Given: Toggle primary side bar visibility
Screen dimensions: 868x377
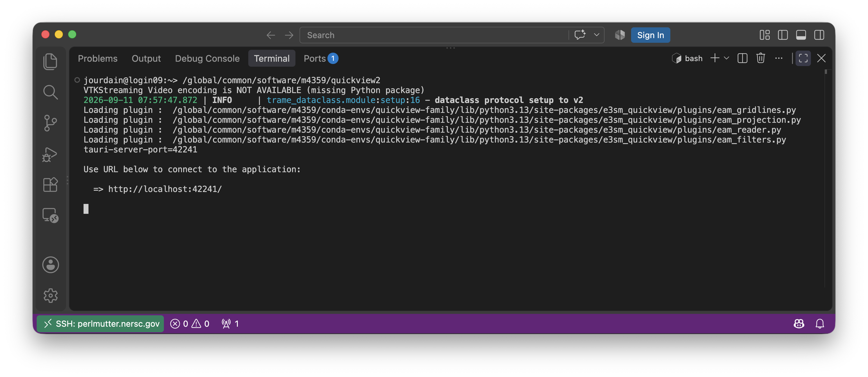Looking at the screenshot, I should [783, 35].
